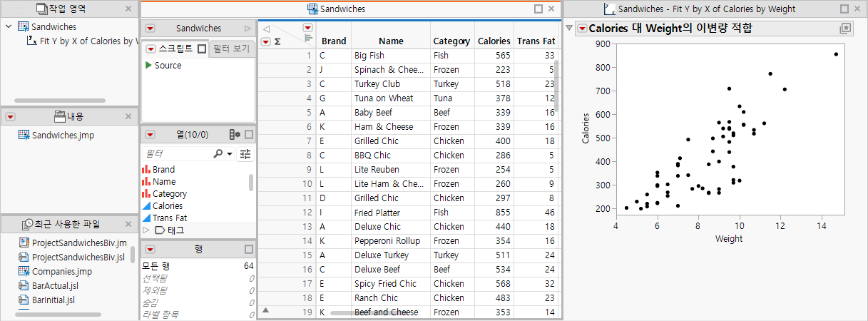Click the column 필터 search field
This screenshot has height=321, width=868.
[x=177, y=153]
